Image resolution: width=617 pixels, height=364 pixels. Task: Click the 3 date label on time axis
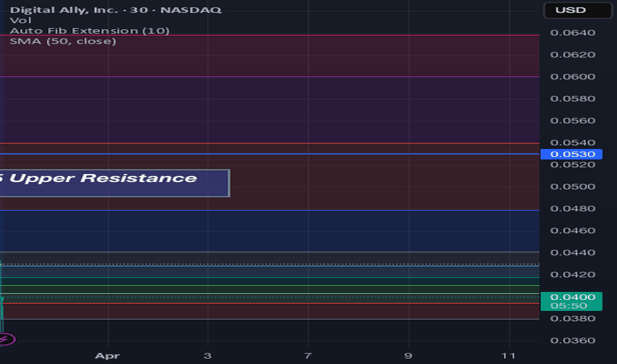click(x=207, y=356)
